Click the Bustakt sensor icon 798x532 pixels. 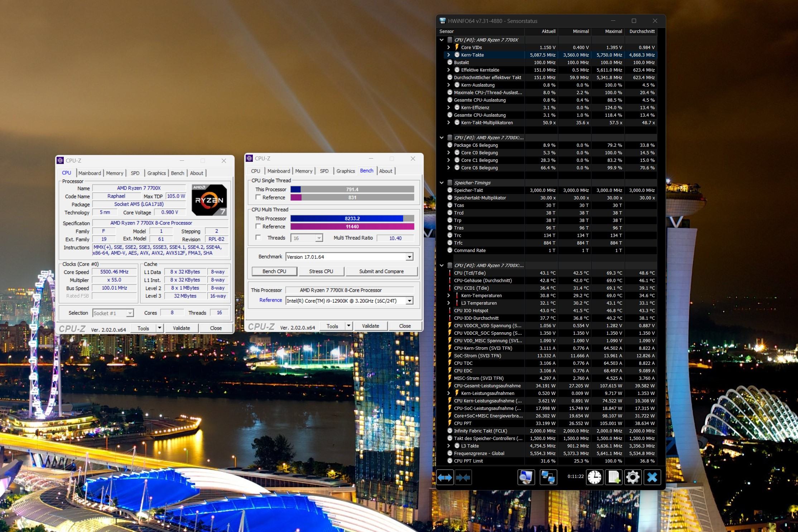[450, 62]
